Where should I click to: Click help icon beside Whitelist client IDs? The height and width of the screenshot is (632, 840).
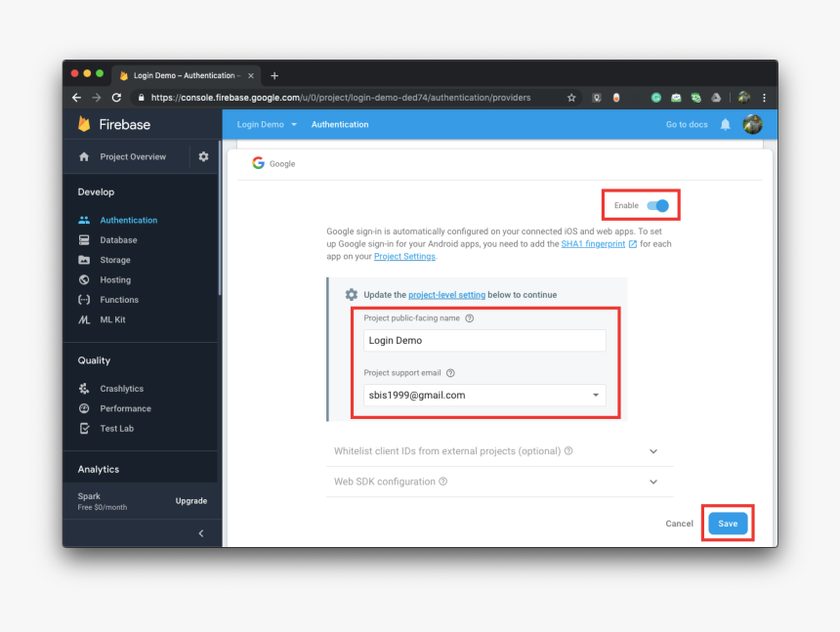tap(568, 451)
